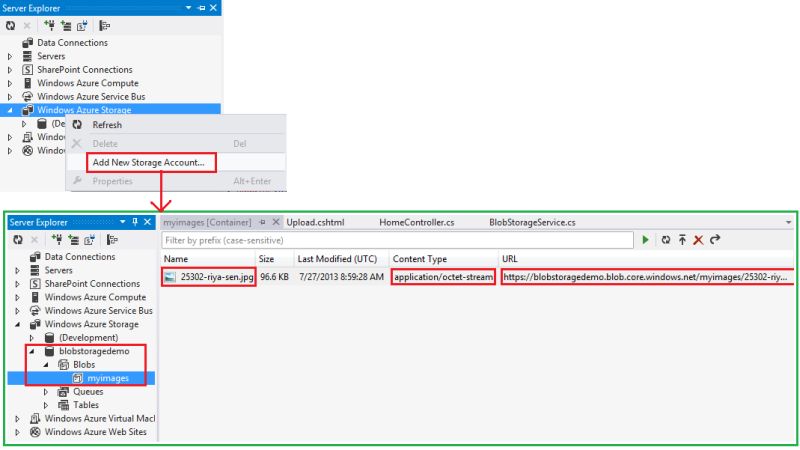This screenshot has height=450, width=800.
Task: Click the image file icon for 25302-riya-sen.jpg
Action: click(170, 277)
